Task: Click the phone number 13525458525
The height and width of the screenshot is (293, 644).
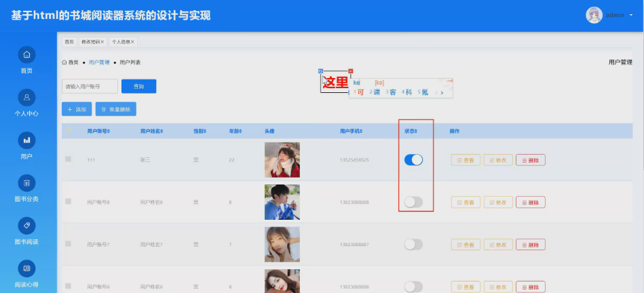Action: 354,159
